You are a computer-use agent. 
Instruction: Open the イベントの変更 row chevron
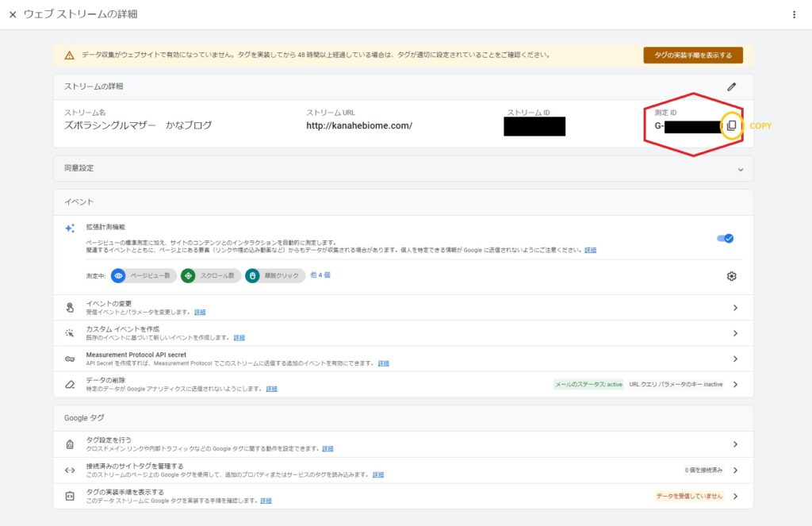735,308
